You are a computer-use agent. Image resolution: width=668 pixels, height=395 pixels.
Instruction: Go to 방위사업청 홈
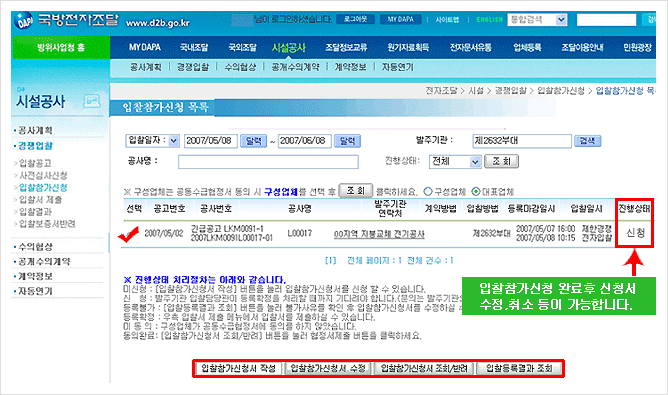pos(61,47)
